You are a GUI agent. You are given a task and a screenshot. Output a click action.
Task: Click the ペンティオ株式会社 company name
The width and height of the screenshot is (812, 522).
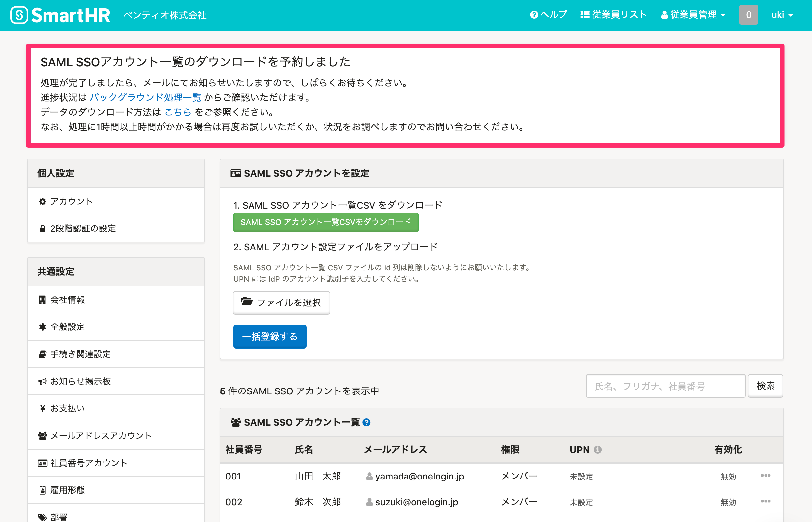tap(165, 15)
